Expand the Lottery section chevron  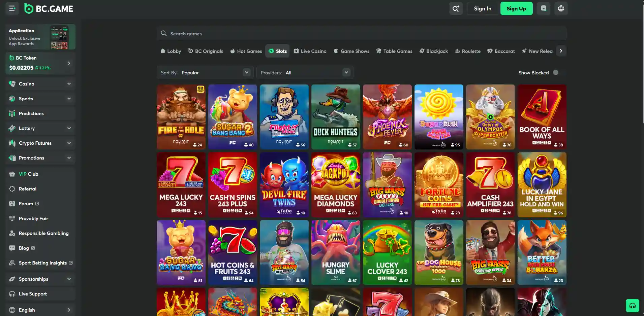pyautogui.click(x=69, y=128)
